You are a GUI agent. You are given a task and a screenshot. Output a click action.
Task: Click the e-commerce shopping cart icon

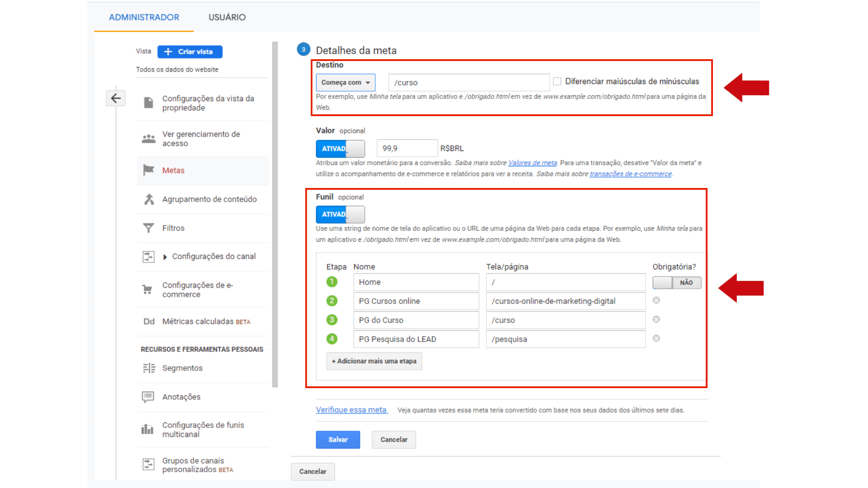(x=147, y=289)
